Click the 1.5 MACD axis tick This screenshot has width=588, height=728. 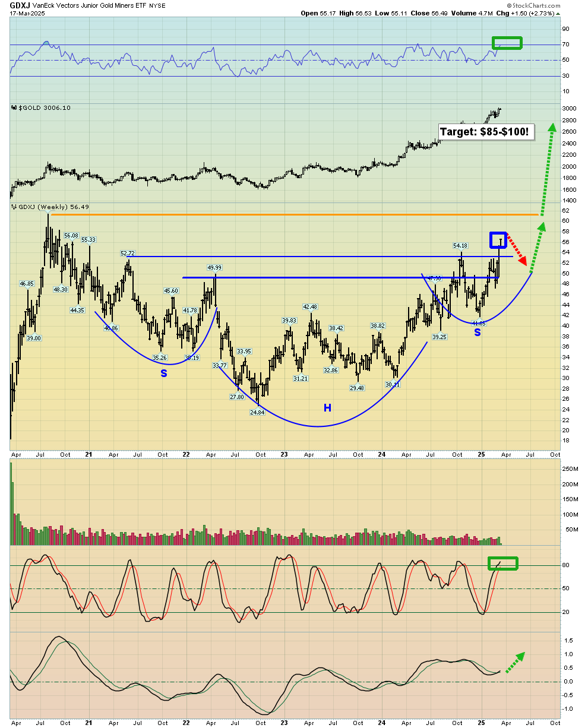coord(568,641)
